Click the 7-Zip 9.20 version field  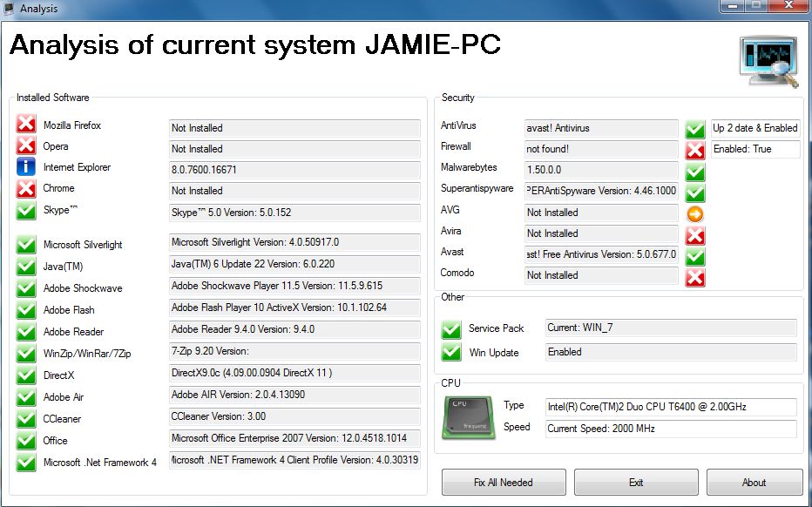pyautogui.click(x=294, y=350)
